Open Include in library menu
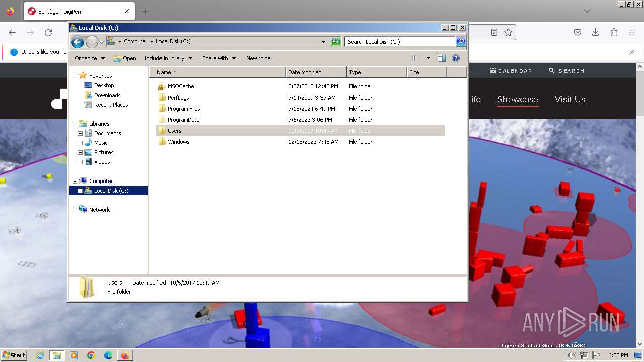Image resolution: width=644 pixels, height=362 pixels. [168, 58]
